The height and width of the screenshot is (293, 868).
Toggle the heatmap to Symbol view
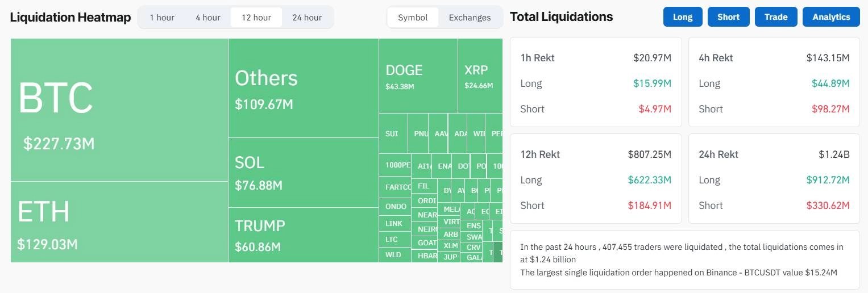click(413, 18)
